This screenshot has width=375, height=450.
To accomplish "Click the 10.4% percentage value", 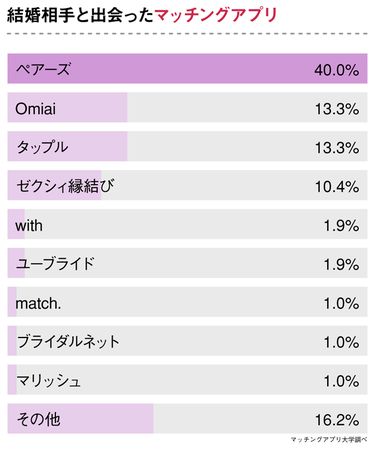I will point(337,186).
